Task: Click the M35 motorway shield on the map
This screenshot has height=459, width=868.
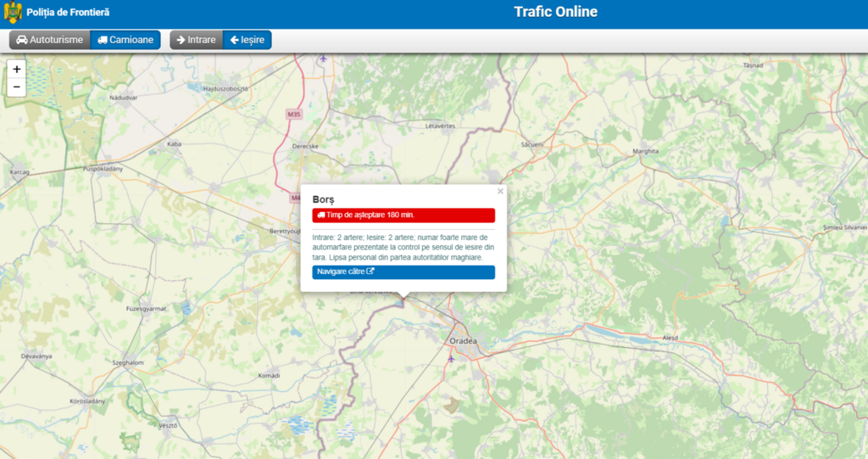Action: point(294,114)
